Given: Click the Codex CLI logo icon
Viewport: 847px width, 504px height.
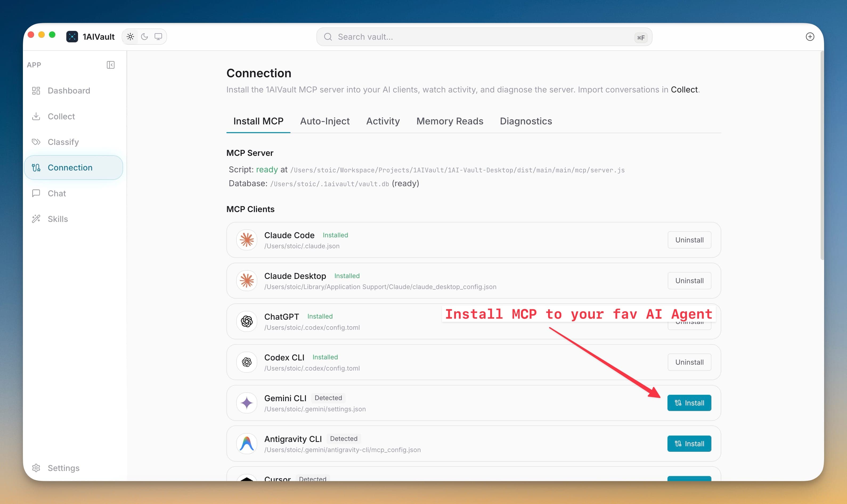Looking at the screenshot, I should 247,362.
